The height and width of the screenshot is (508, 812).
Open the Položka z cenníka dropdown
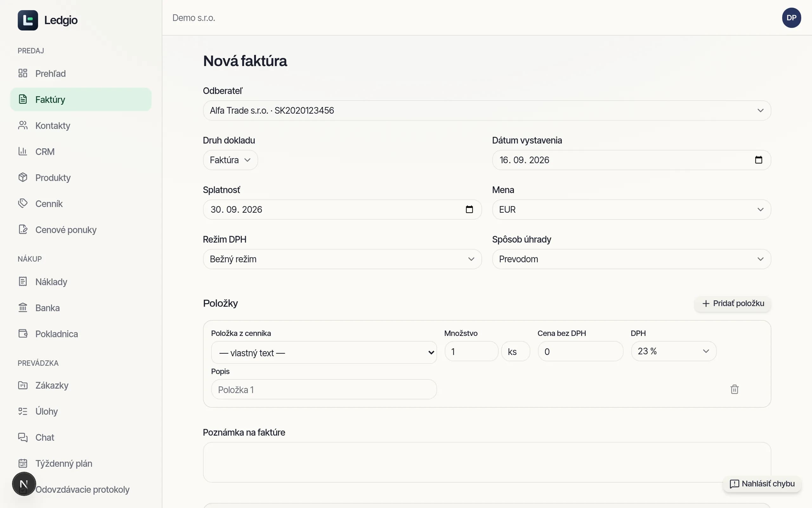tap(324, 352)
